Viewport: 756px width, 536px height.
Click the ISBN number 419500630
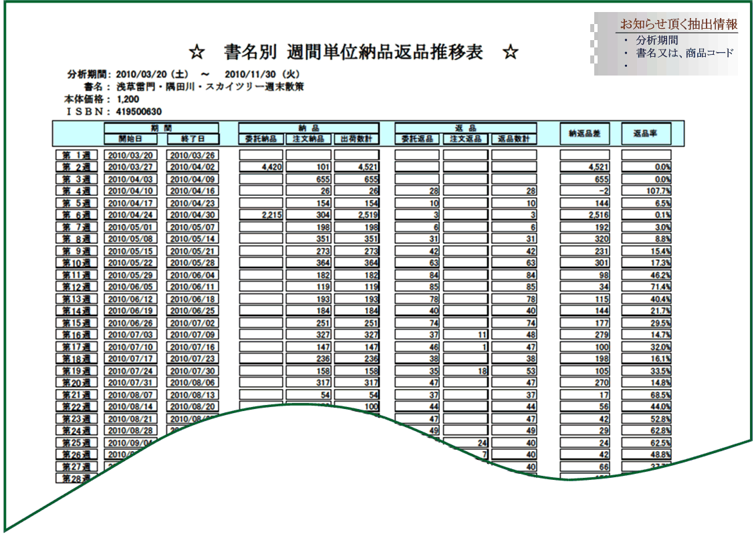pyautogui.click(x=139, y=112)
